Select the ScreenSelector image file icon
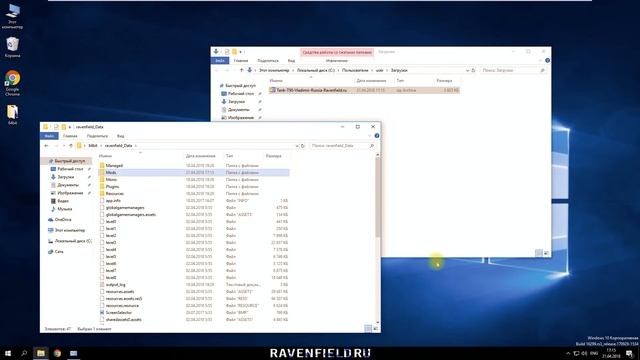The width and height of the screenshot is (640, 360). [x=102, y=312]
